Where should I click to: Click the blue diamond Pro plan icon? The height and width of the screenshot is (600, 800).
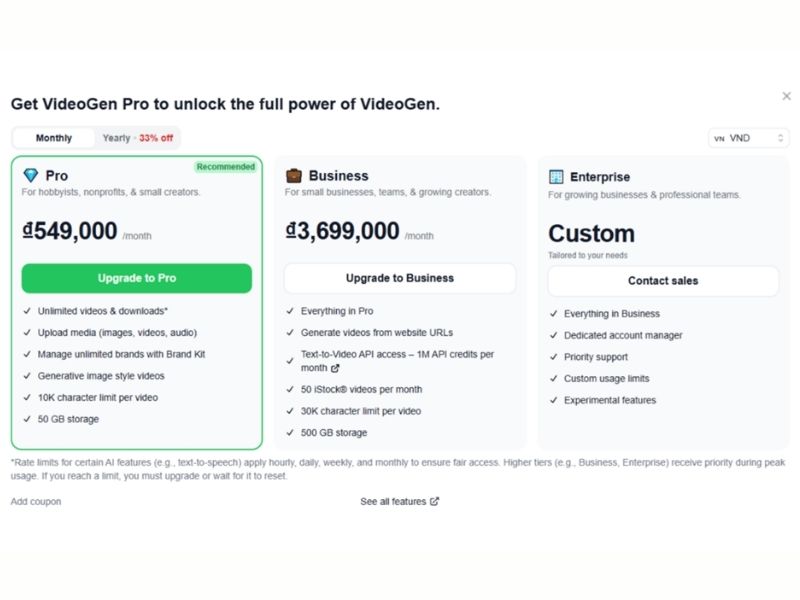point(31,176)
